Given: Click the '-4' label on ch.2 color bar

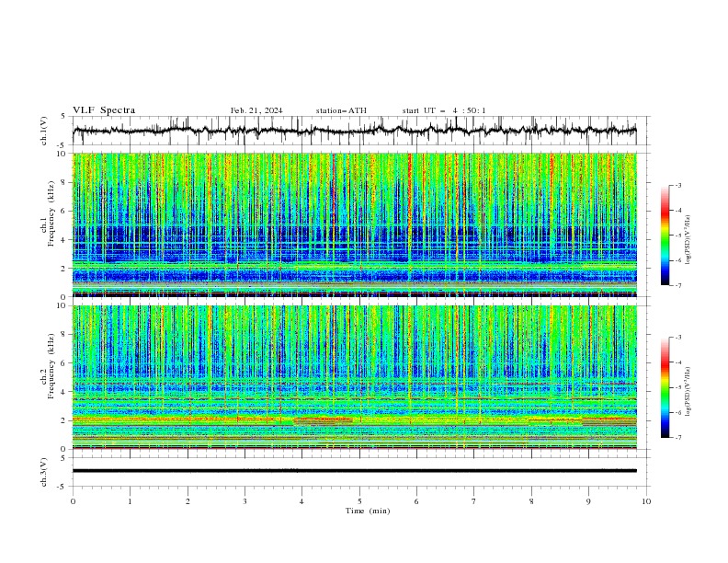Looking at the screenshot, I should [x=678, y=362].
